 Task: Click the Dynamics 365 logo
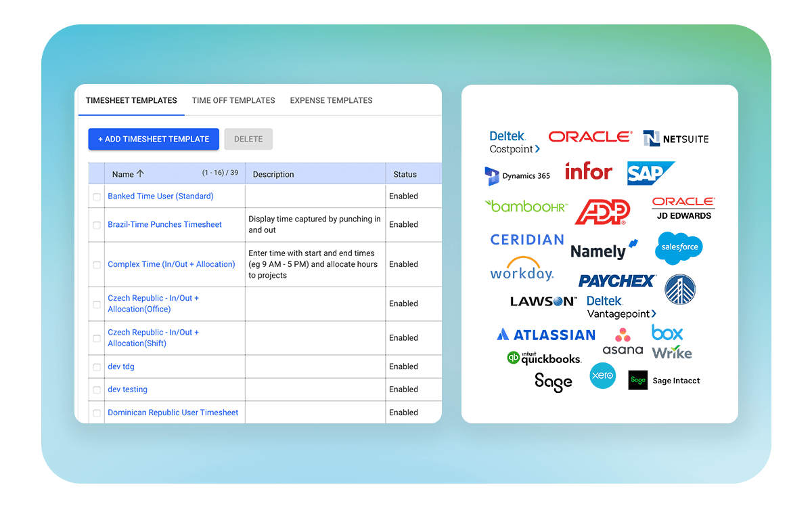tap(518, 176)
